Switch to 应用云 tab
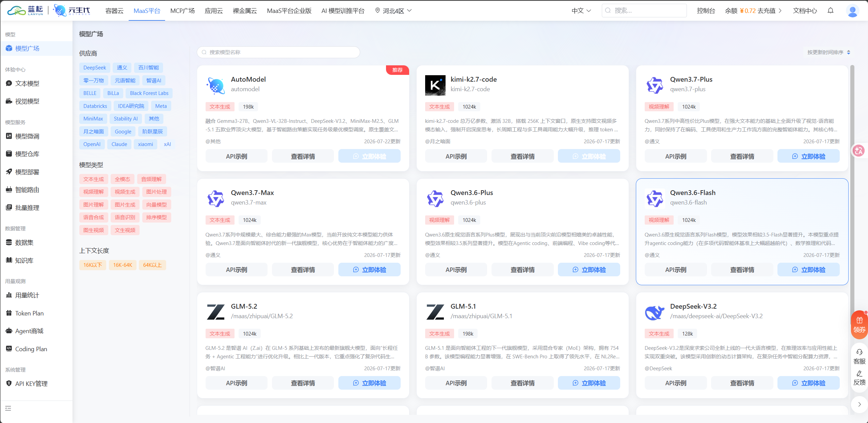The height and width of the screenshot is (423, 868). click(214, 11)
